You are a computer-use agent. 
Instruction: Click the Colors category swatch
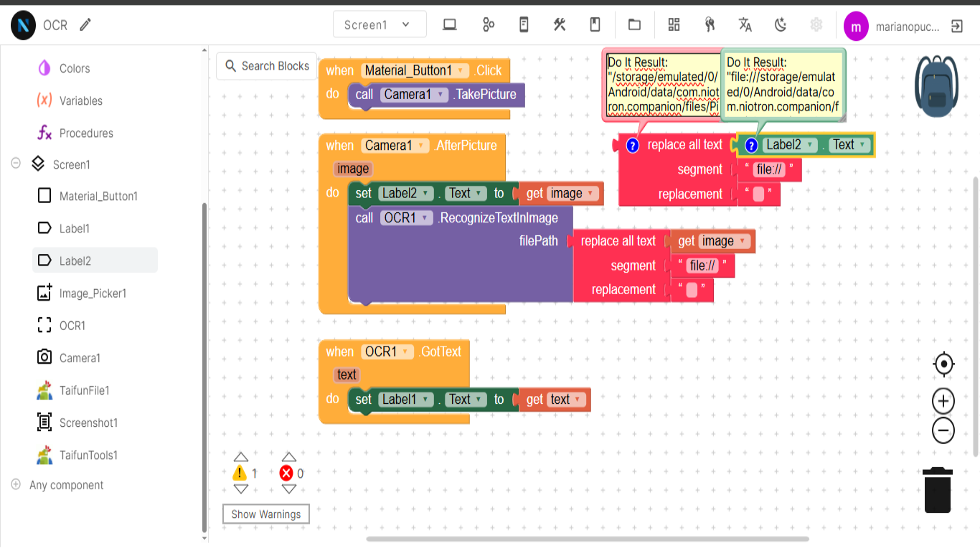44,68
